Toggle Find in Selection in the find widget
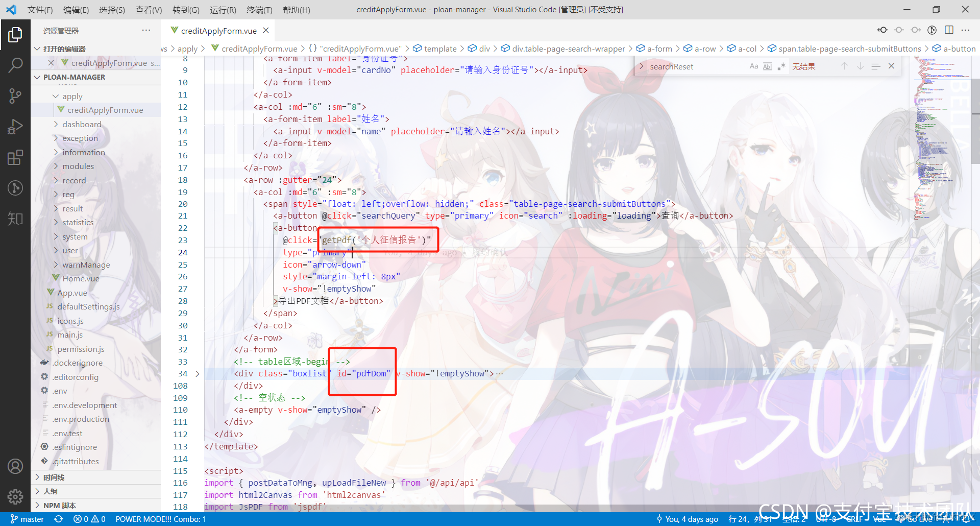 click(876, 66)
